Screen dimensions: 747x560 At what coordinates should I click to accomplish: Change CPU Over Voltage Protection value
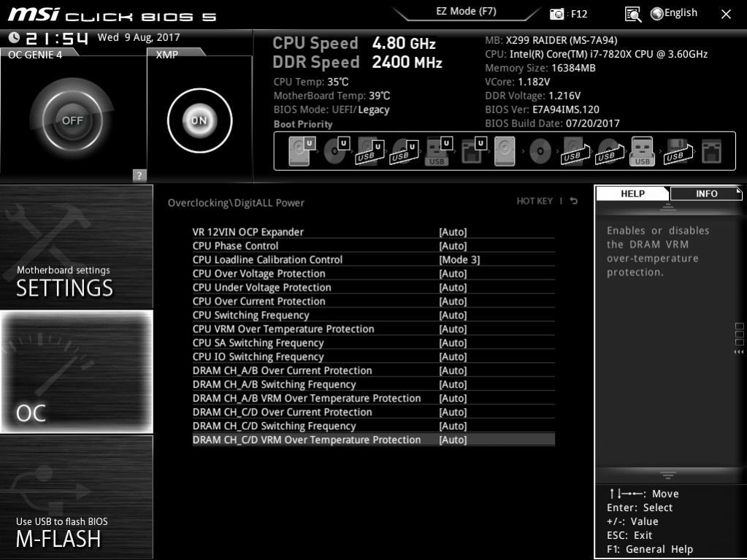pos(453,273)
